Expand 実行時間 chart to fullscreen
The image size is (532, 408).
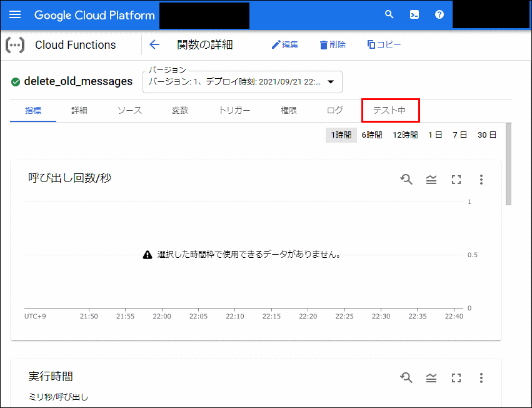pyautogui.click(x=456, y=378)
